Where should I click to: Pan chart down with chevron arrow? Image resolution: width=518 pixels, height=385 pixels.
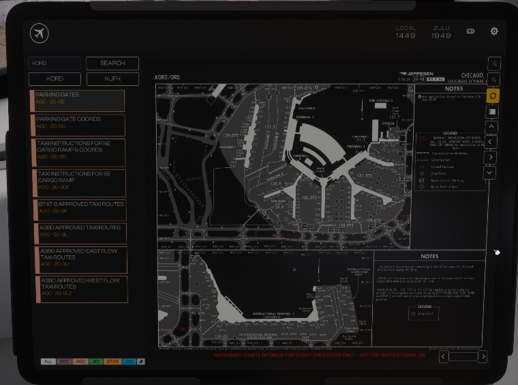pyautogui.click(x=489, y=173)
